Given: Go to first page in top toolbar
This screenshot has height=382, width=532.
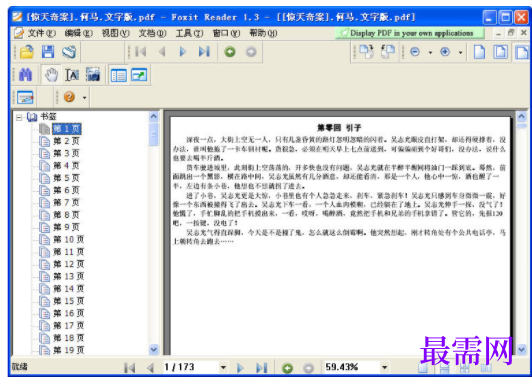Looking at the screenshot, I should coord(141,52).
